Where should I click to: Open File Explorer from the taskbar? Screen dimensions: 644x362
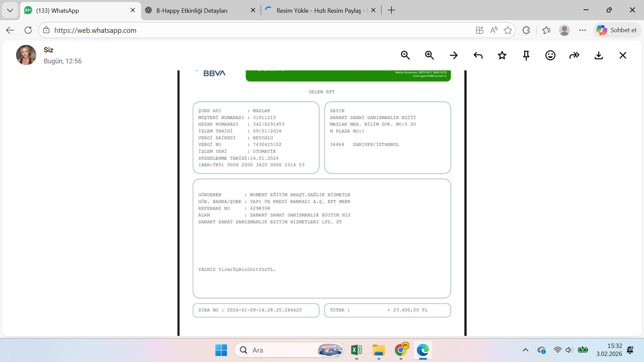point(379,350)
